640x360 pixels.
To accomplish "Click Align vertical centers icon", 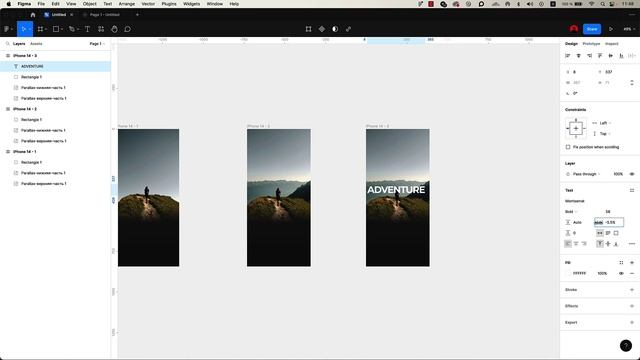I will tap(611, 56).
